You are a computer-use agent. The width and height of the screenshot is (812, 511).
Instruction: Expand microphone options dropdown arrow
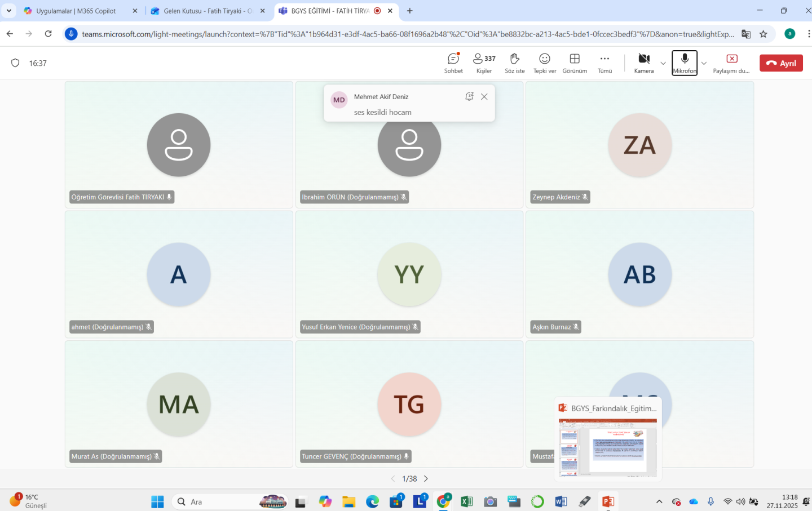pos(704,63)
